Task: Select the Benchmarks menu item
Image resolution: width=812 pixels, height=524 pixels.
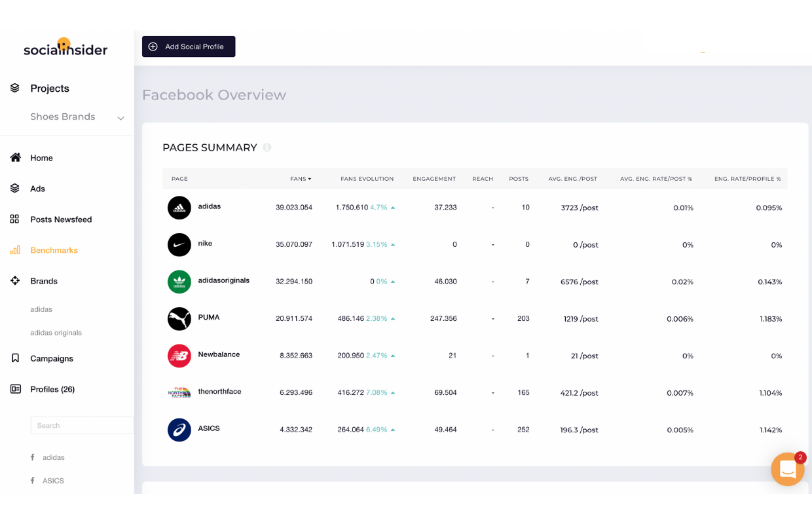Action: [54, 250]
